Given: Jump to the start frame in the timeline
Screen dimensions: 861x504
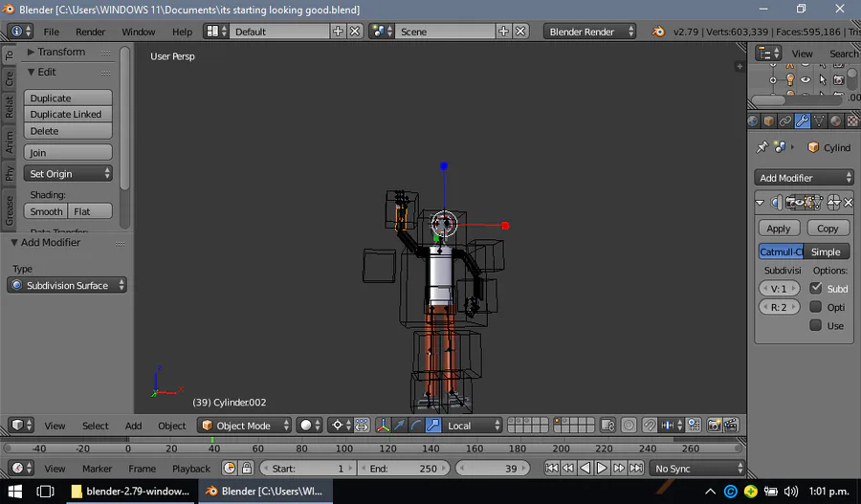Looking at the screenshot, I should [x=552, y=469].
